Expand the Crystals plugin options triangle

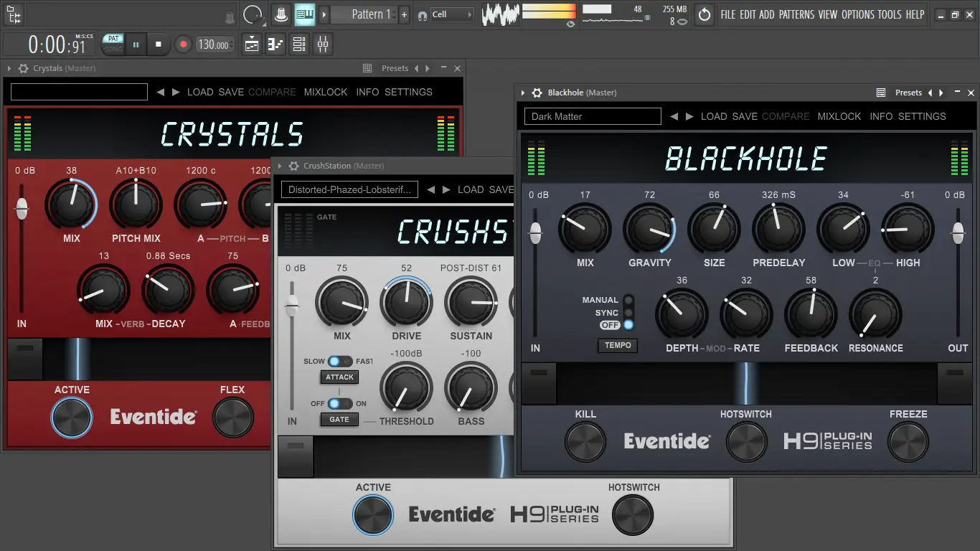pos(9,68)
